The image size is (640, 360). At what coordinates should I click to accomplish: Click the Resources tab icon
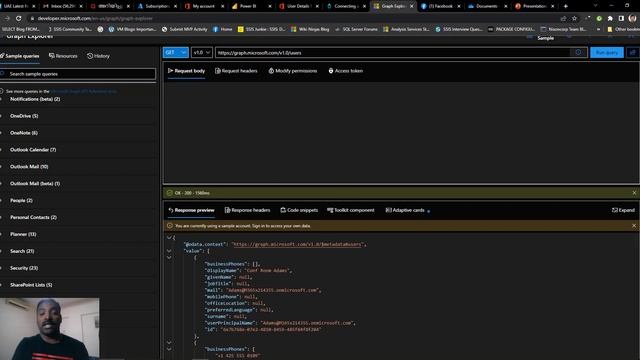[x=51, y=56]
